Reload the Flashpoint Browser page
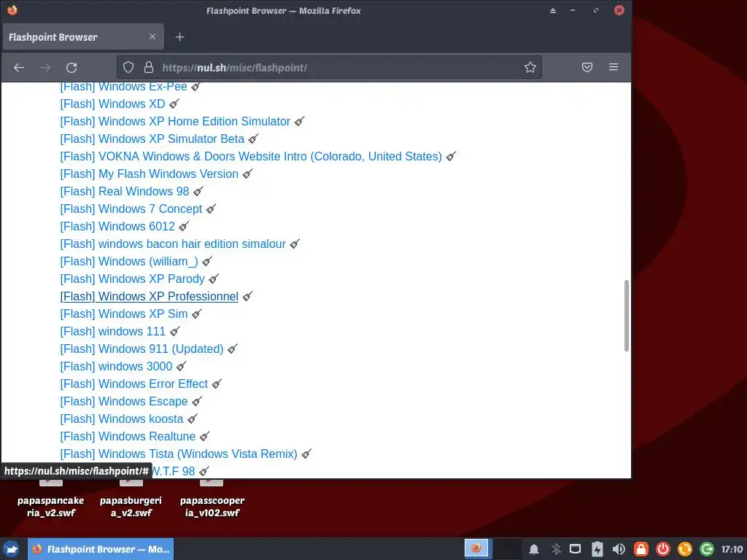The width and height of the screenshot is (747, 560). click(71, 68)
